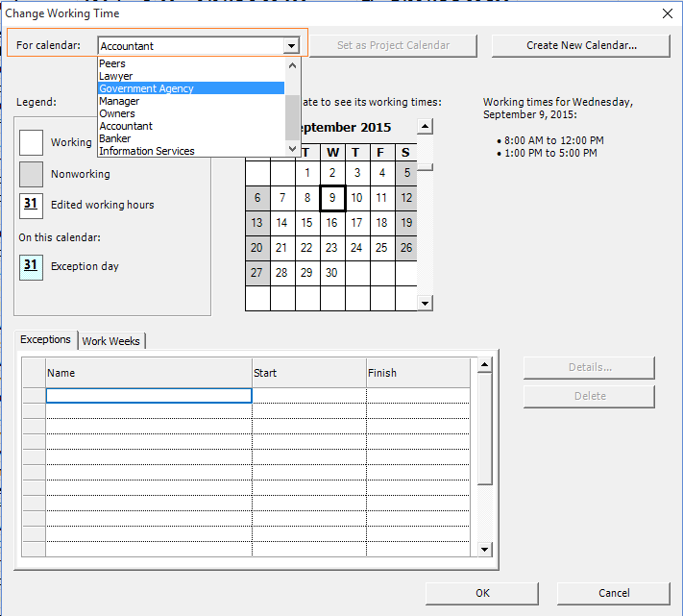Click Create New Calendar button
683x616 pixels.
(581, 45)
